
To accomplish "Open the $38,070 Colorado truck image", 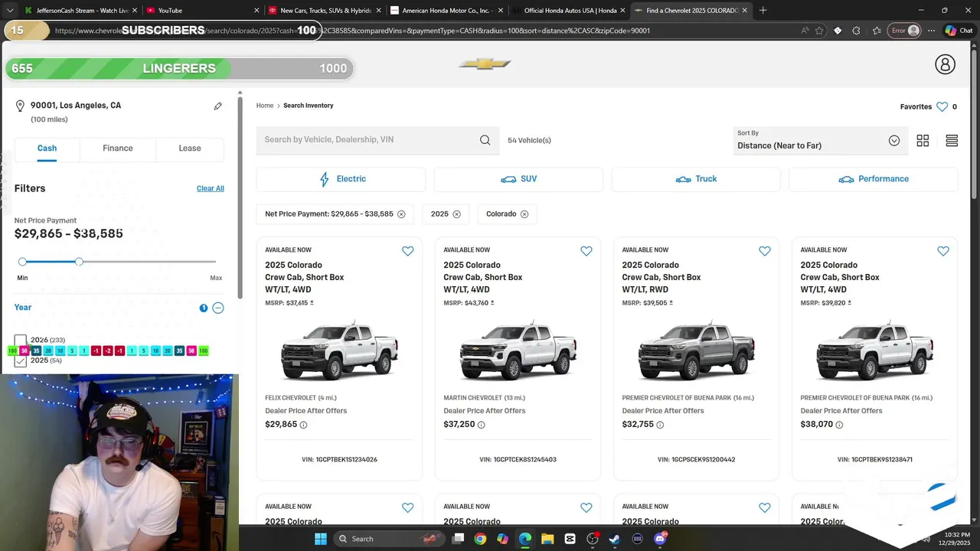I will (x=874, y=351).
